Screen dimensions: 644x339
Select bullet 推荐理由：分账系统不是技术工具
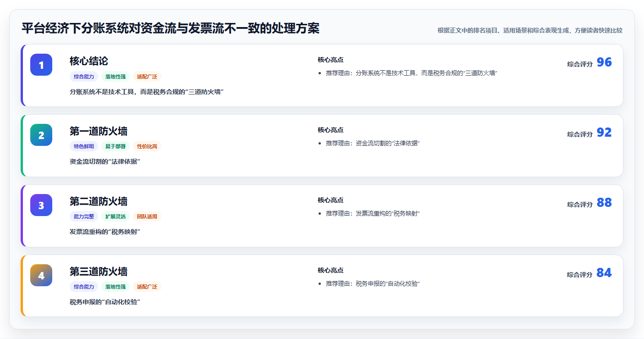pyautogui.click(x=412, y=73)
